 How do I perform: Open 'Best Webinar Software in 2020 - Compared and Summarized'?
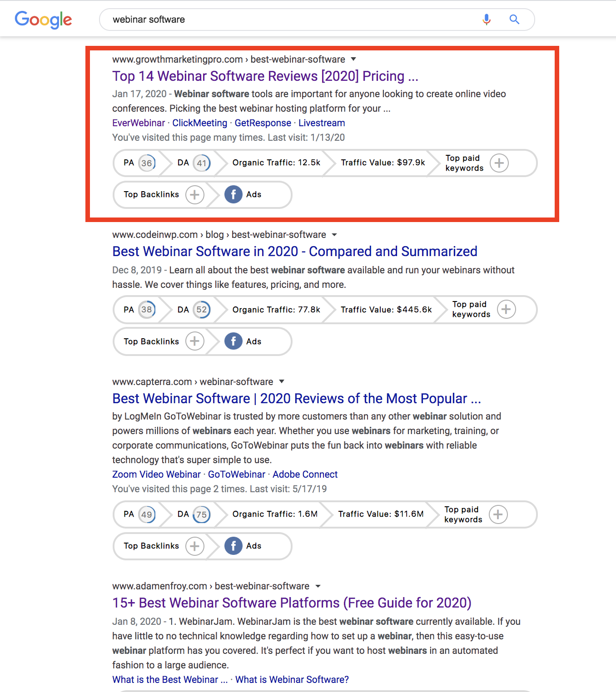point(295,251)
